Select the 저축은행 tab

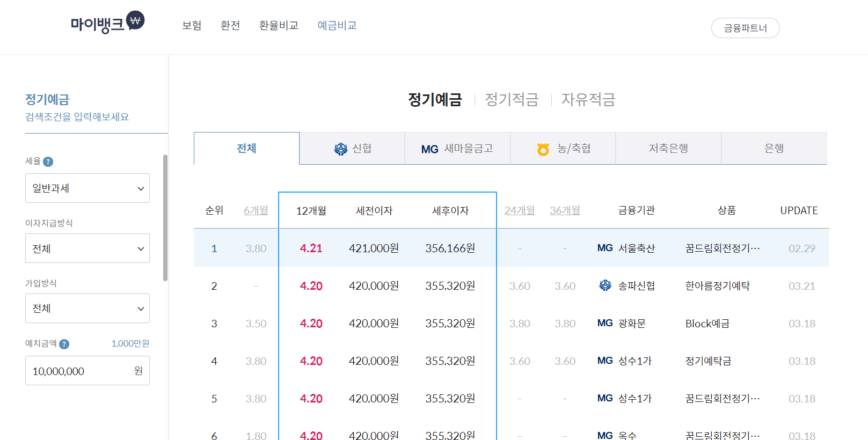(x=668, y=148)
